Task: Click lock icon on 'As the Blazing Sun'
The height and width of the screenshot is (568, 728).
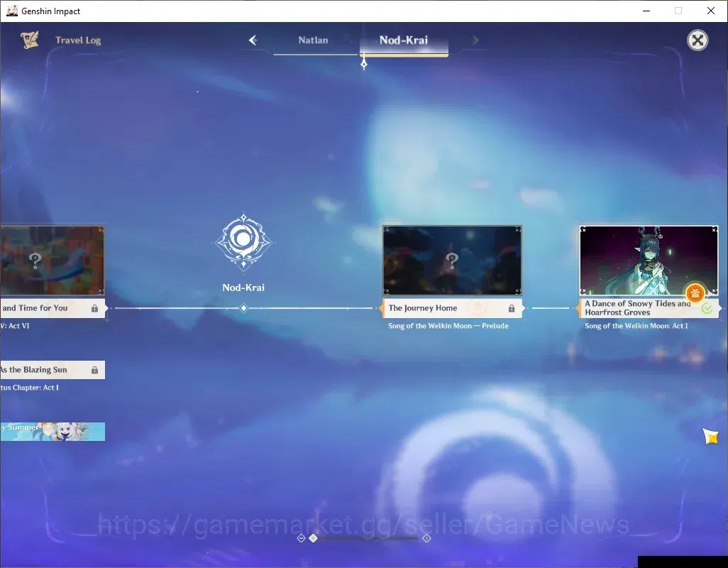Action: tap(94, 370)
